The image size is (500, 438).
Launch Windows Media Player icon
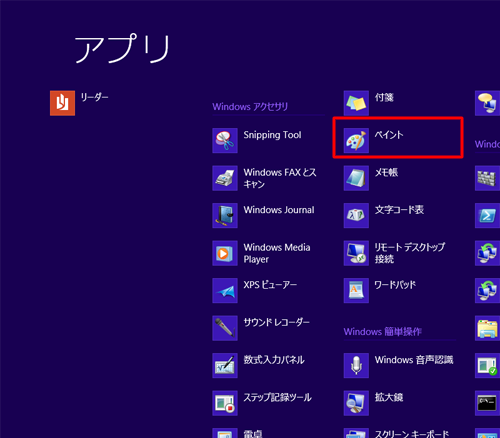point(225,253)
